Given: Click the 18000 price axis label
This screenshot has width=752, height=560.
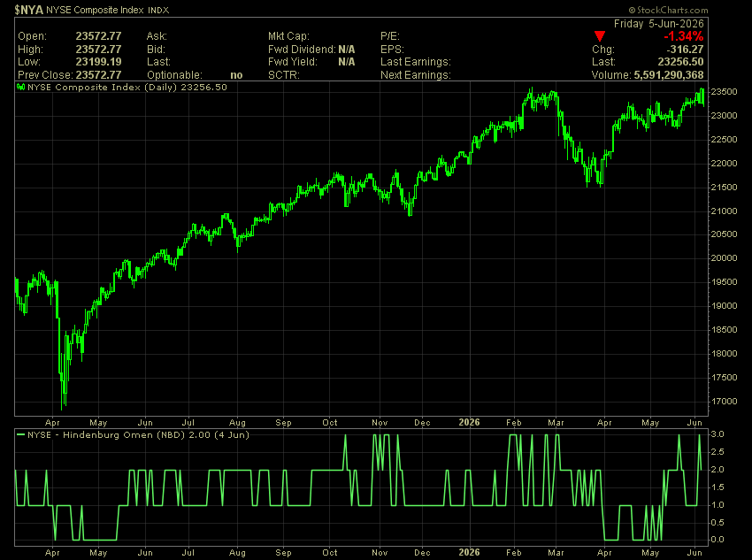Looking at the screenshot, I should tap(725, 354).
